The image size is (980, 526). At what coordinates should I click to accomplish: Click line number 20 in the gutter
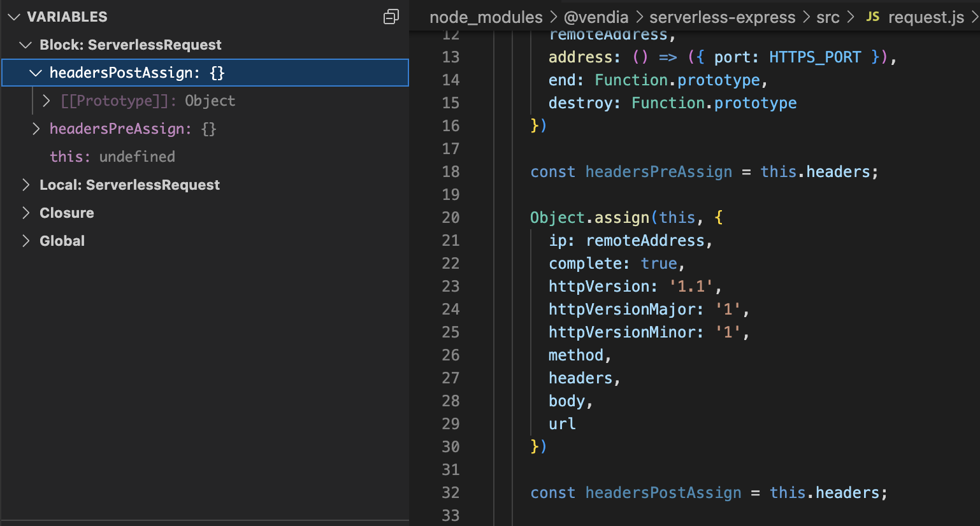click(450, 218)
